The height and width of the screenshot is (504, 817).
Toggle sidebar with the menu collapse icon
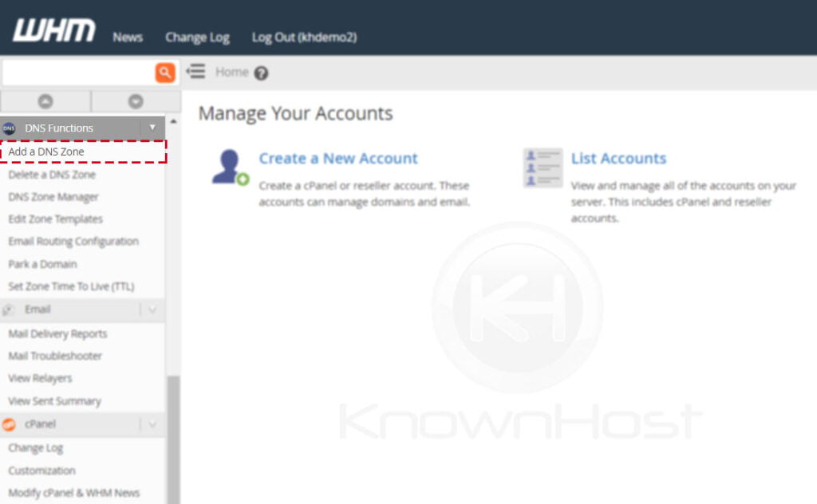tap(196, 71)
